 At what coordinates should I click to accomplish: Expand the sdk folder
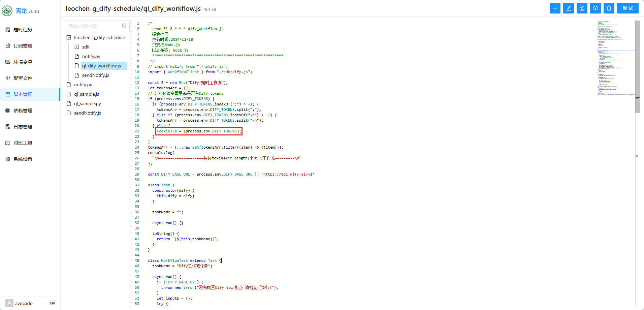pyautogui.click(x=77, y=47)
